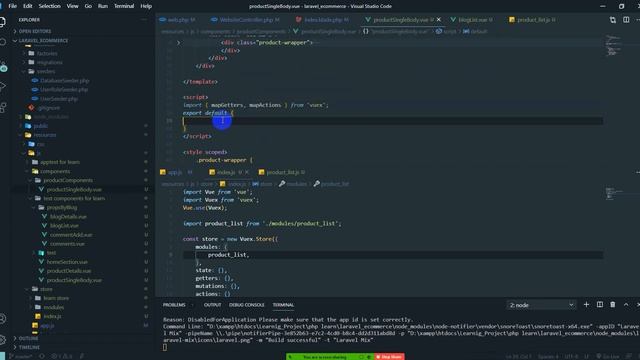Viewport: 640px width, 360px height.
Task: Click the Stop Share button
Action: (390, 357)
